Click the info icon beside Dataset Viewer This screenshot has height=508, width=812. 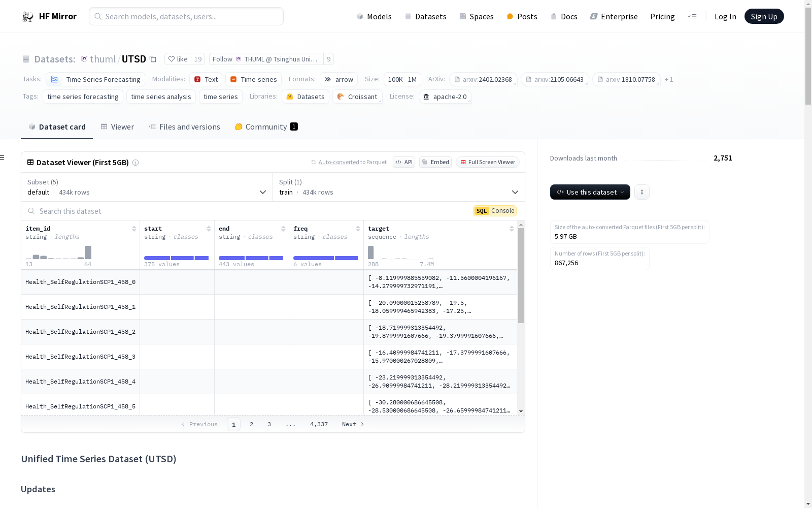click(x=136, y=163)
